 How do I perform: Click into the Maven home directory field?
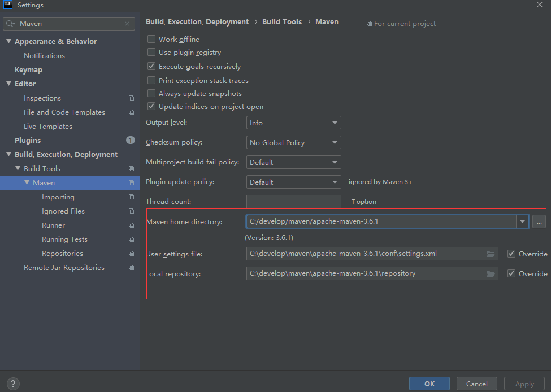point(381,221)
